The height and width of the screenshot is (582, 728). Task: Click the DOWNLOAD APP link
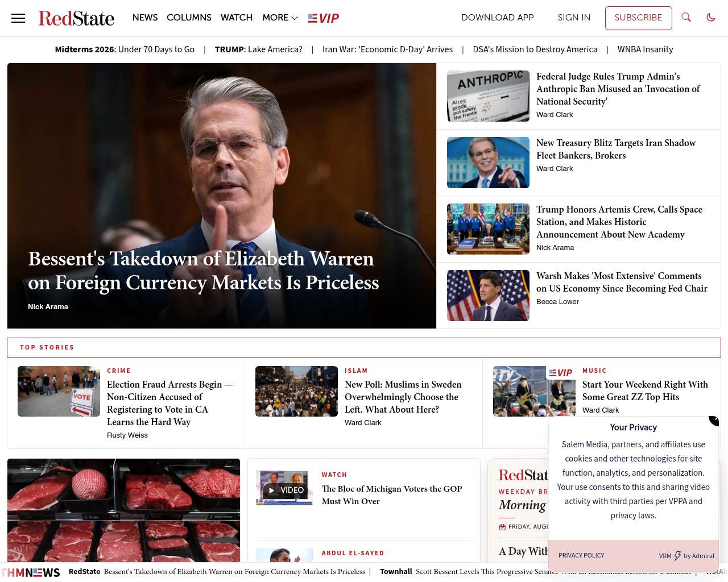[498, 18]
